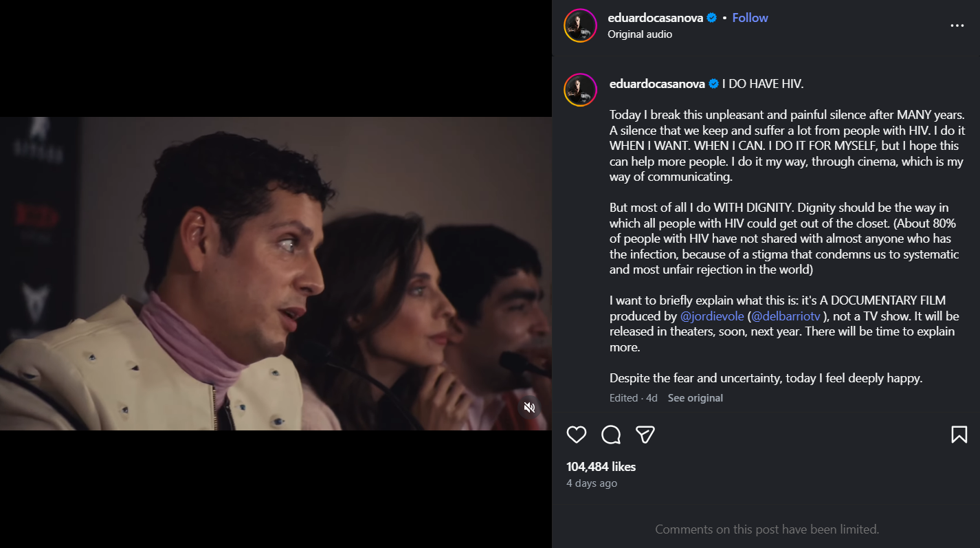Click the verified badge beside the caption username

[713, 84]
